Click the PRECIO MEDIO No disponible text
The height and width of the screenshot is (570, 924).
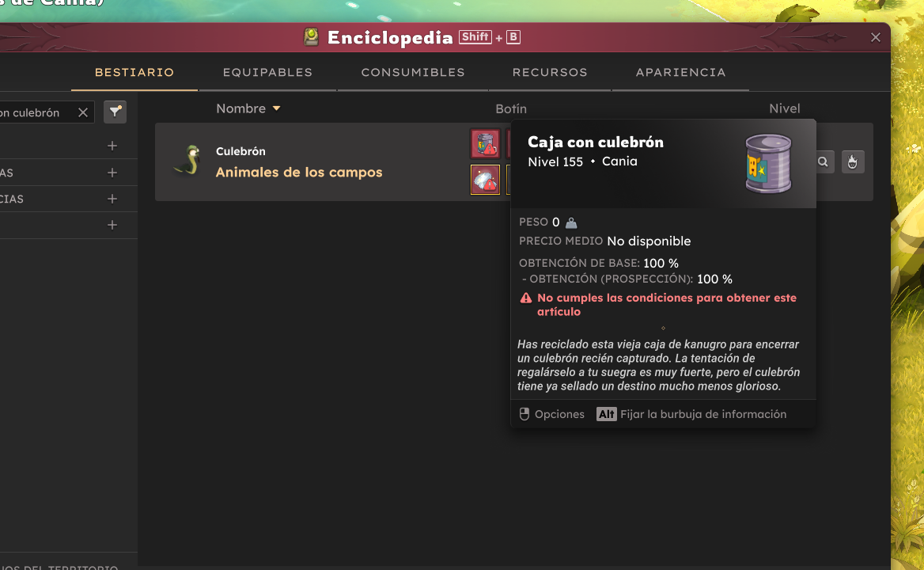pyautogui.click(x=604, y=241)
